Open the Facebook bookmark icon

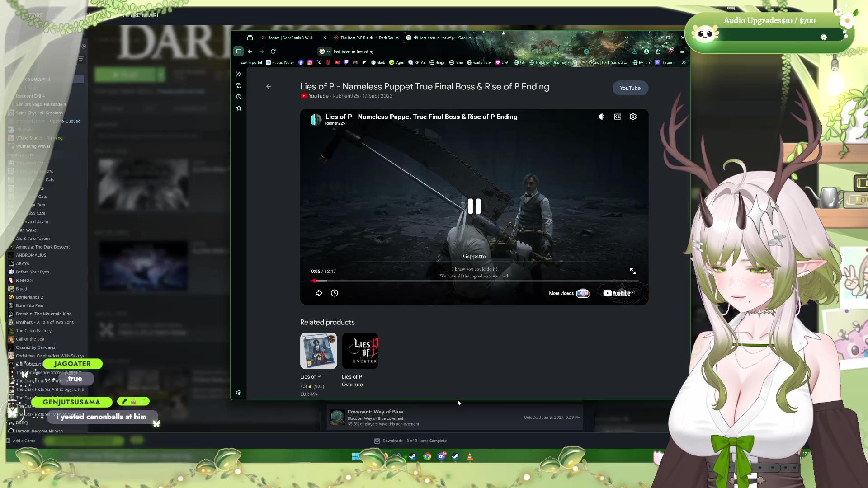click(x=301, y=62)
